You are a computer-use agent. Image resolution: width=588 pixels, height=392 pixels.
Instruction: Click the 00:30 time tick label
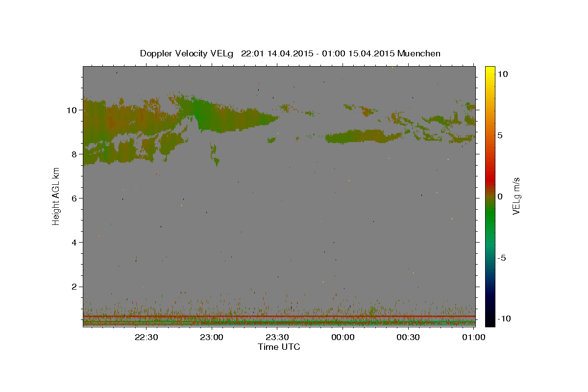click(408, 337)
